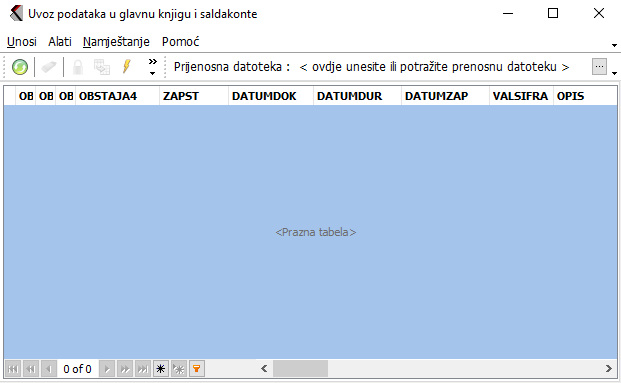Expand the toolbar overflow chevron
Viewport: 621px width, 383px height.
pyautogui.click(x=152, y=67)
